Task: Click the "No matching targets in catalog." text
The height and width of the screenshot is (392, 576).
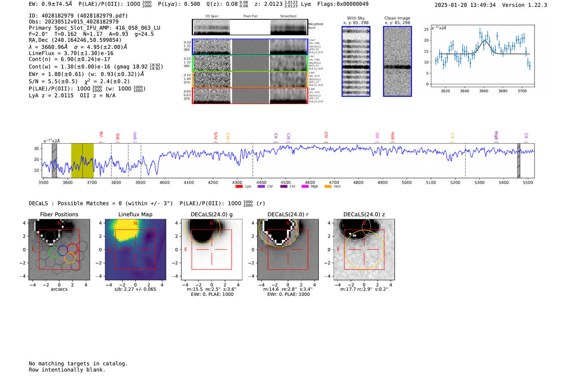Action: click(78, 364)
